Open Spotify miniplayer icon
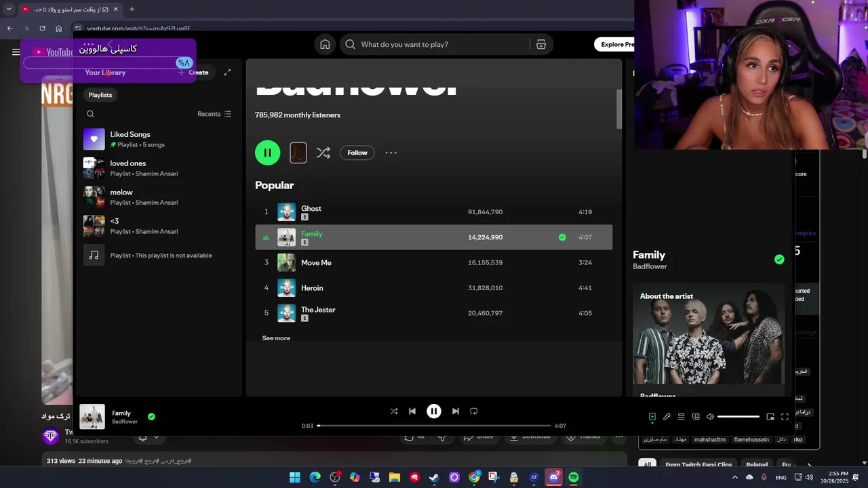868x488 pixels. [770, 417]
